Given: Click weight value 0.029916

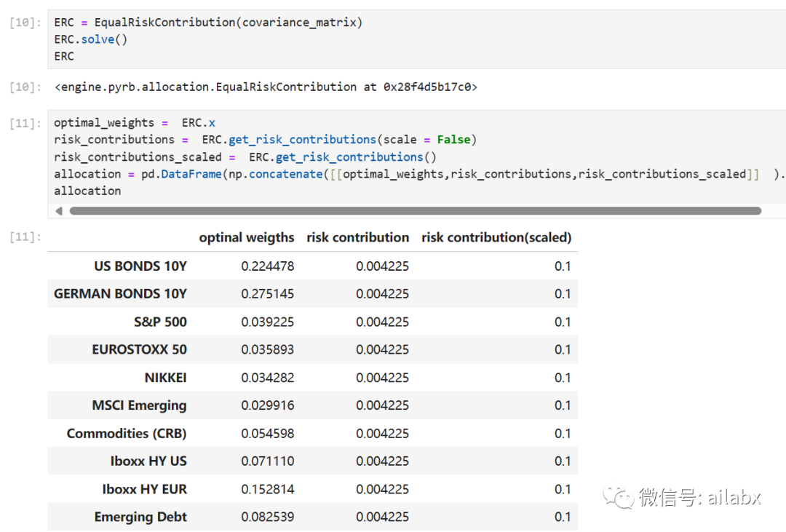Looking at the screenshot, I should (268, 405).
